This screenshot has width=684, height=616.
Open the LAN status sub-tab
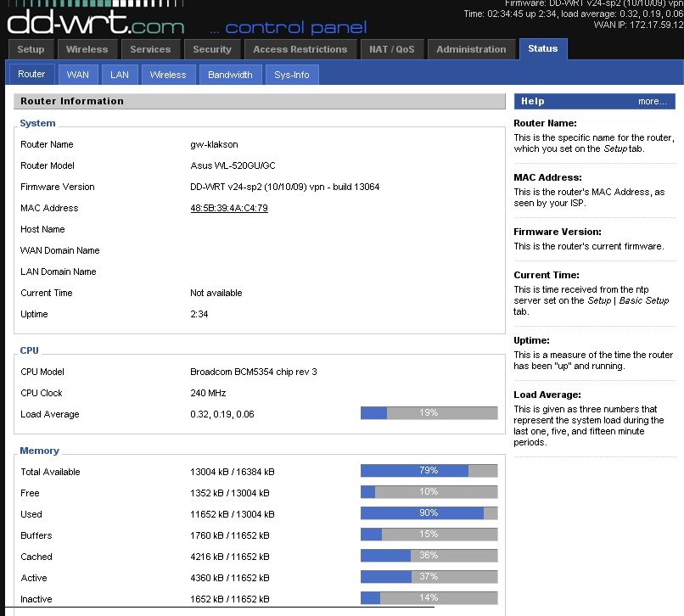tap(120, 75)
